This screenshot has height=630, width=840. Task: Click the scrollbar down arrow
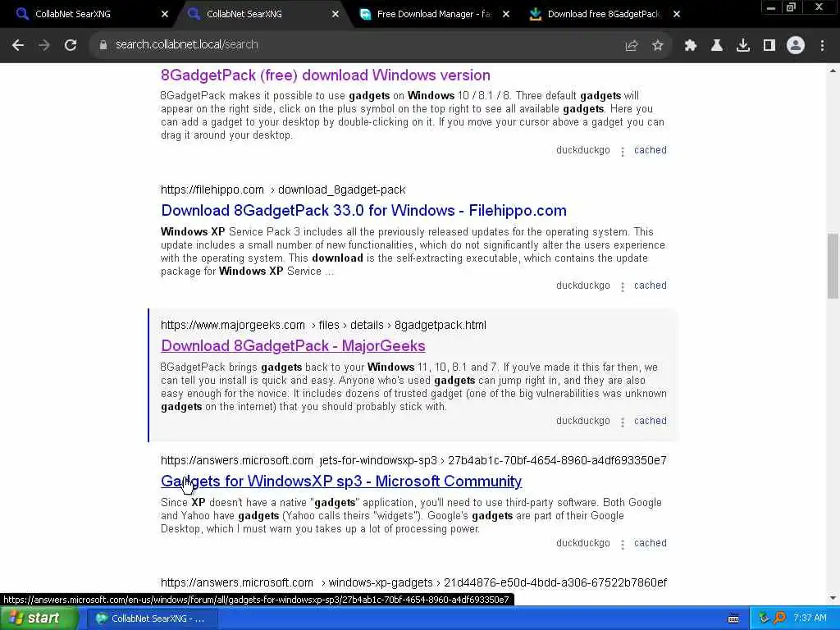coord(833,598)
